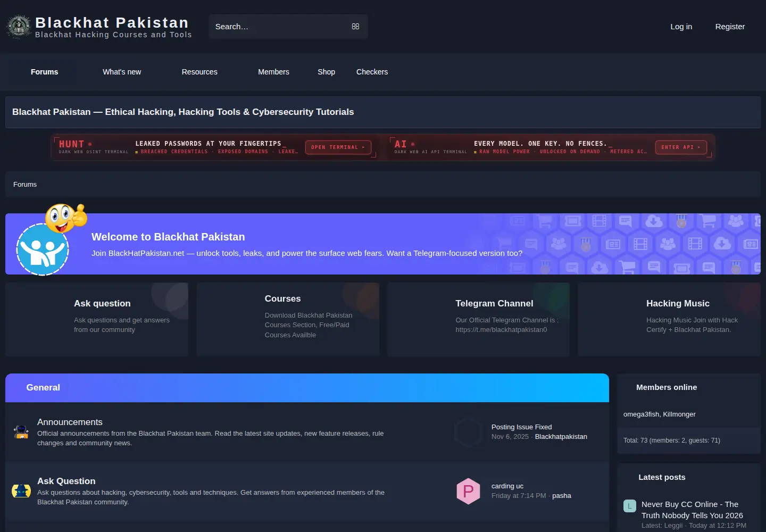The image size is (766, 532).
Task: Open Leggii's L avatar in Latest posts
Action: pyautogui.click(x=630, y=506)
